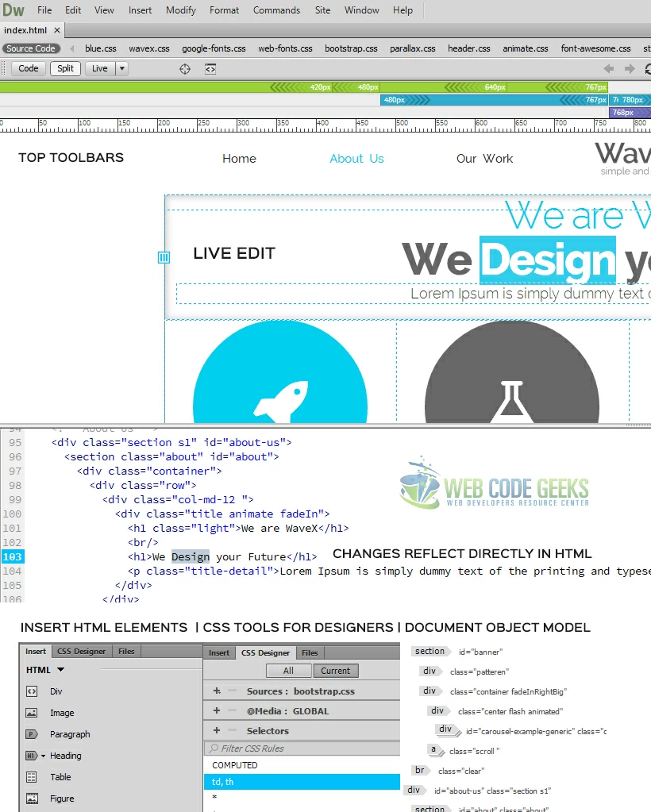Viewport: 651px width, 812px height.
Task: Open related file wavex.css
Action: pyautogui.click(x=149, y=48)
